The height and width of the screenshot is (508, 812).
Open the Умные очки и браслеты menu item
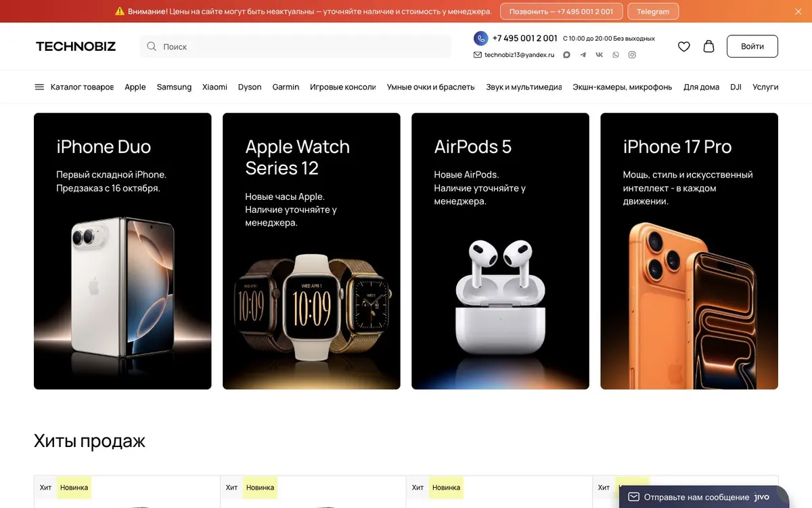431,87
